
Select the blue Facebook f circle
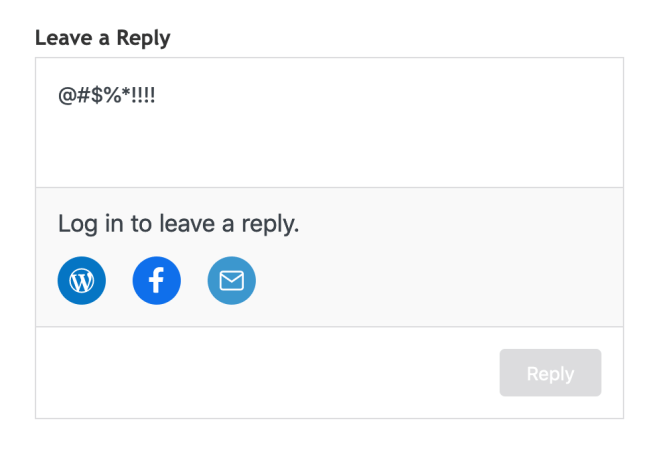pyautogui.click(x=157, y=281)
